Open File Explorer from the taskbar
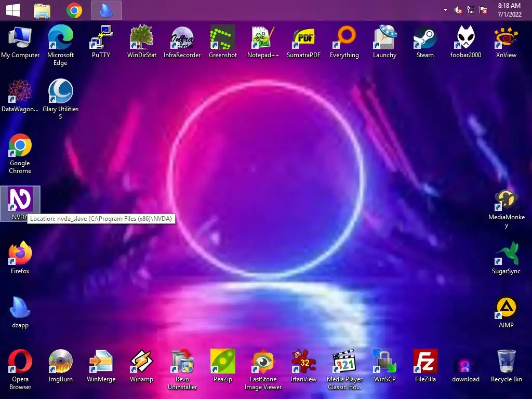 point(42,10)
